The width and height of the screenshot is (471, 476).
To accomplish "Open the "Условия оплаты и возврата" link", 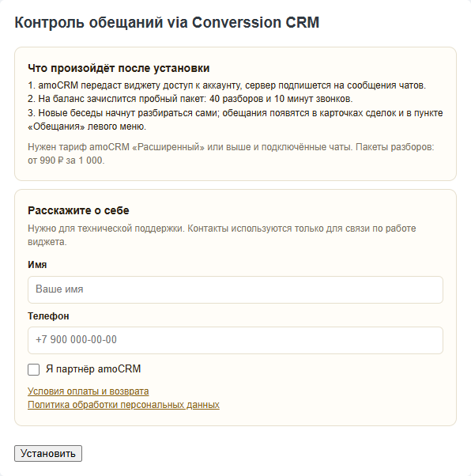I will pyautogui.click(x=88, y=391).
